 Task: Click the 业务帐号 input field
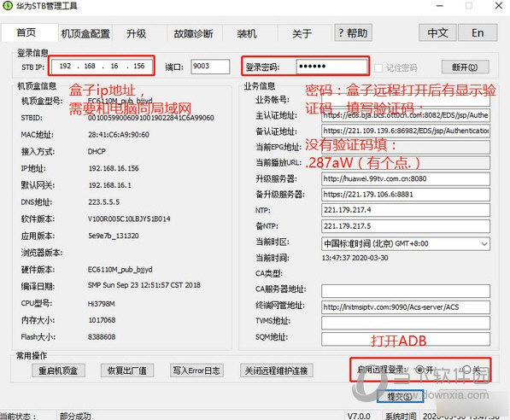pos(406,100)
